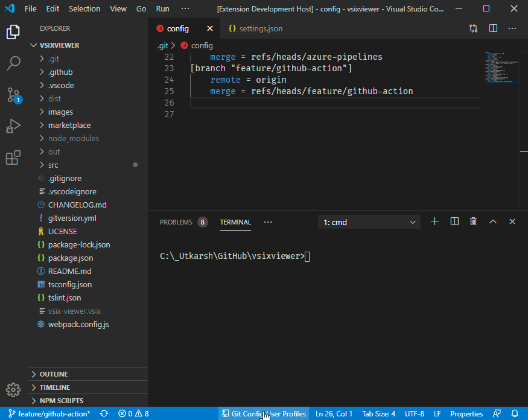Open the Extensions view icon
Screen dimensions: 528x420
[13, 157]
